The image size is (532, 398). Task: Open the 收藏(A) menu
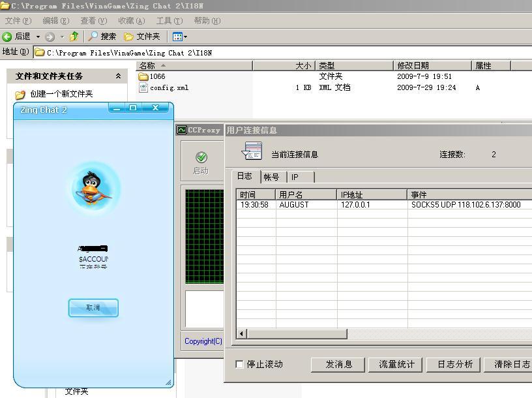point(132,21)
